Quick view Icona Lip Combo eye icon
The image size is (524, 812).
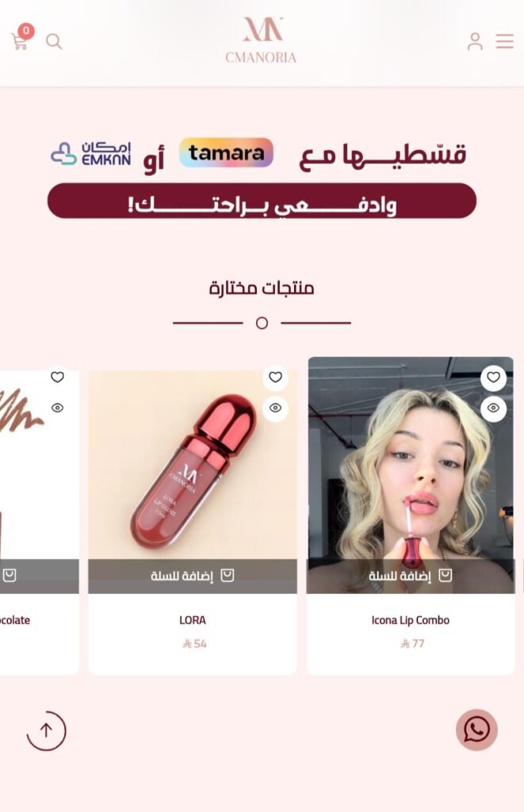(493, 408)
